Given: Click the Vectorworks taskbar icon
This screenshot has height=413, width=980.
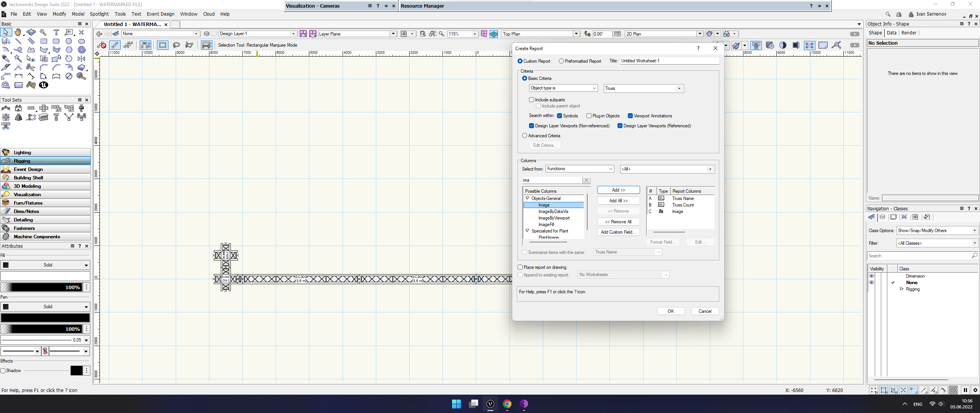Looking at the screenshot, I should pos(490,404).
